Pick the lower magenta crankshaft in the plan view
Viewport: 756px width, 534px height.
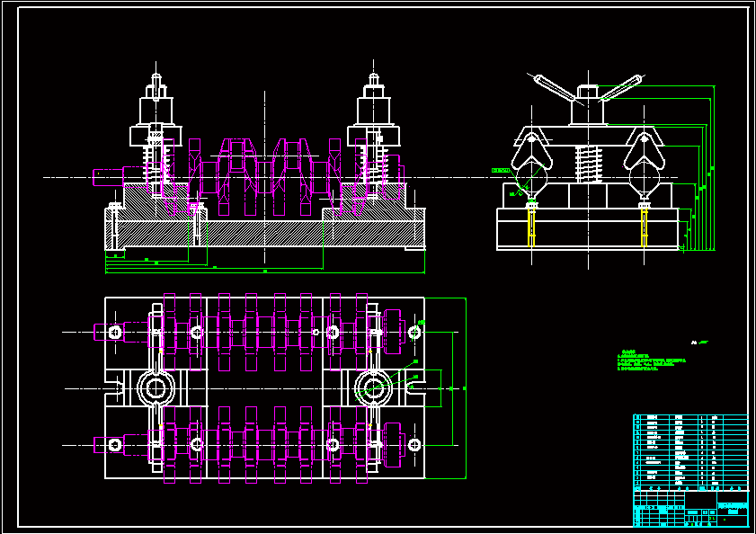(249, 445)
